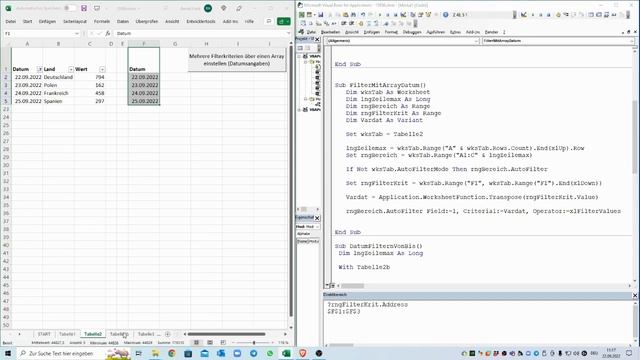Open the Ausführen menu in VBA editor

436,32
